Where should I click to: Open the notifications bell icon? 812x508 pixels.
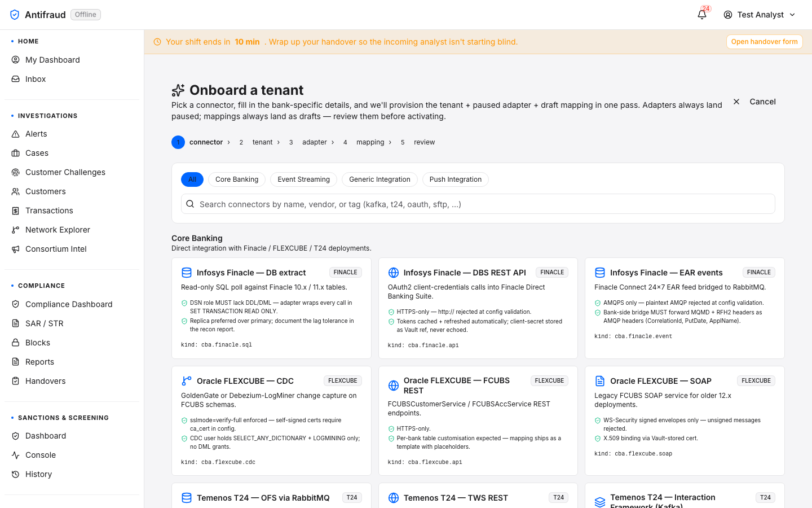pos(702,15)
